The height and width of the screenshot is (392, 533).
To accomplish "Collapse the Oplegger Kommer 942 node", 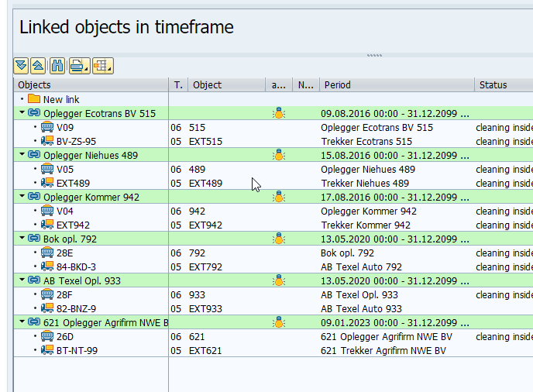I will click(22, 196).
